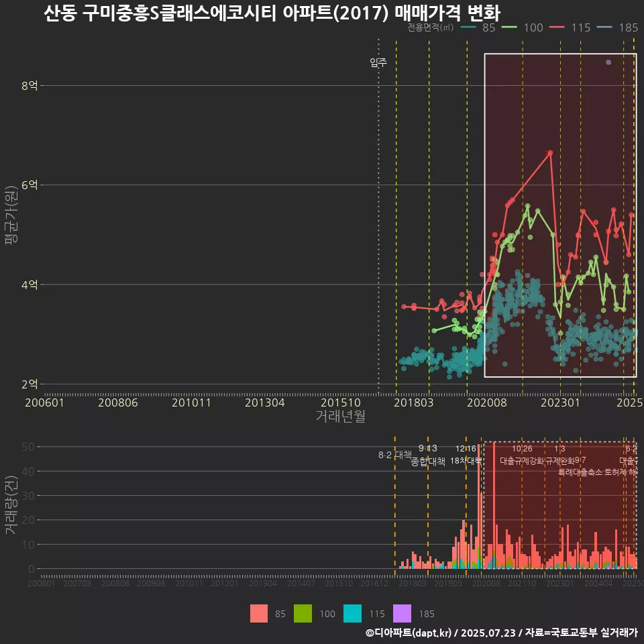The image size is (644, 644).
Task: Click the '30' volume axis label
Action: click(28, 495)
